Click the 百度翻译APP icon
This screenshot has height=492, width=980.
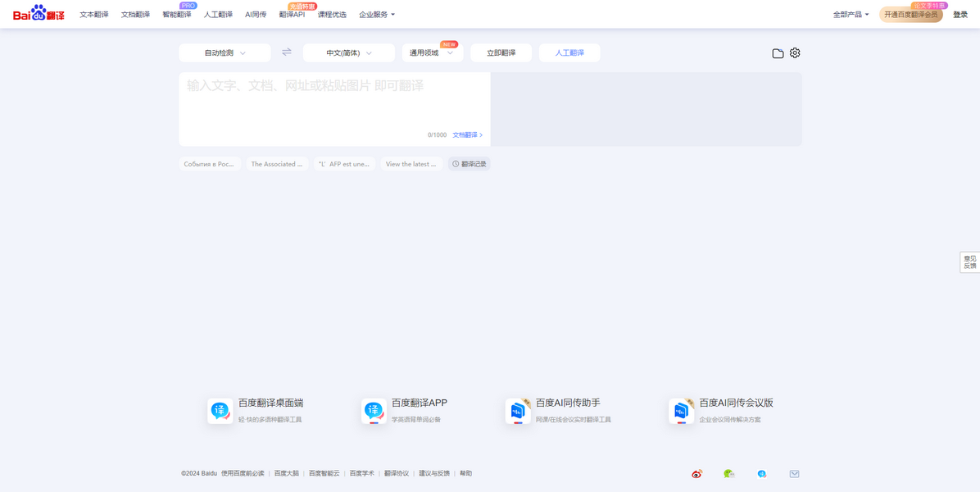click(374, 411)
